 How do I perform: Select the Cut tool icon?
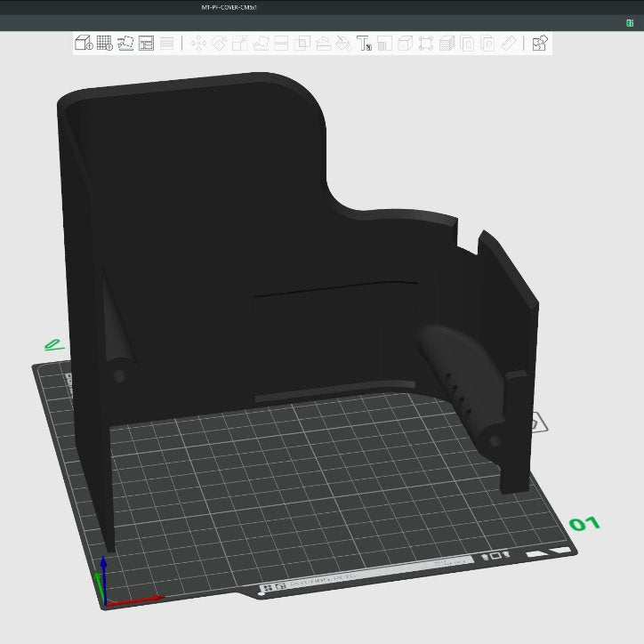click(x=281, y=43)
